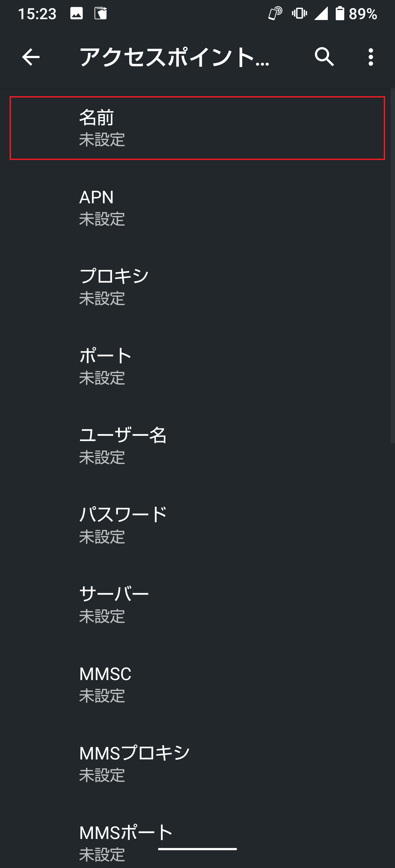This screenshot has height=868, width=395.
Task: Tap the back arrow to exit APN settings
Action: pyautogui.click(x=30, y=57)
